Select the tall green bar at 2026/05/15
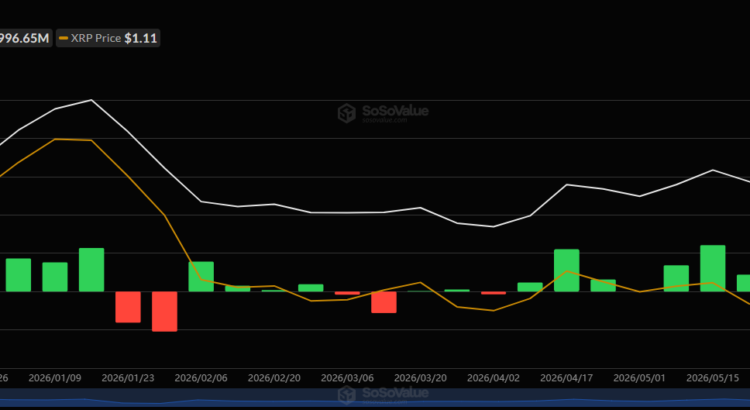Image resolution: width=750 pixels, height=410 pixels. click(713, 268)
